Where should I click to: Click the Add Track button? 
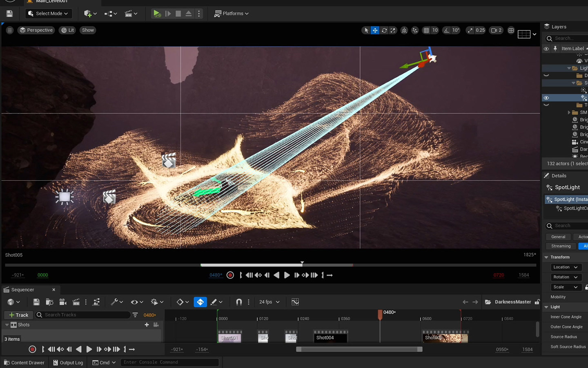click(x=18, y=315)
